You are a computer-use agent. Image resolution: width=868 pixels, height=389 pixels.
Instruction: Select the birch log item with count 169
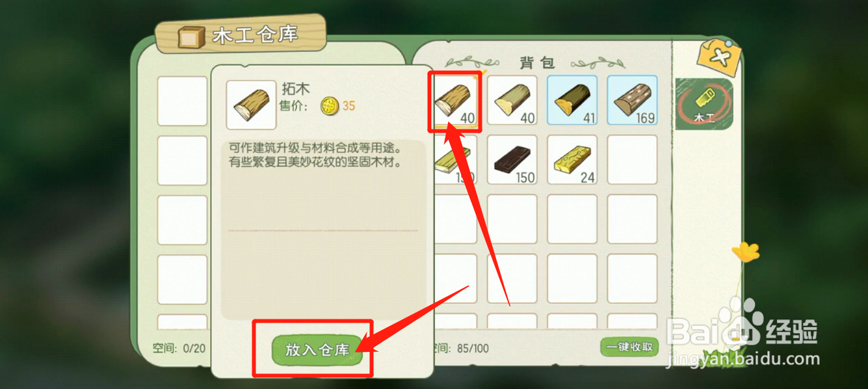pyautogui.click(x=632, y=100)
